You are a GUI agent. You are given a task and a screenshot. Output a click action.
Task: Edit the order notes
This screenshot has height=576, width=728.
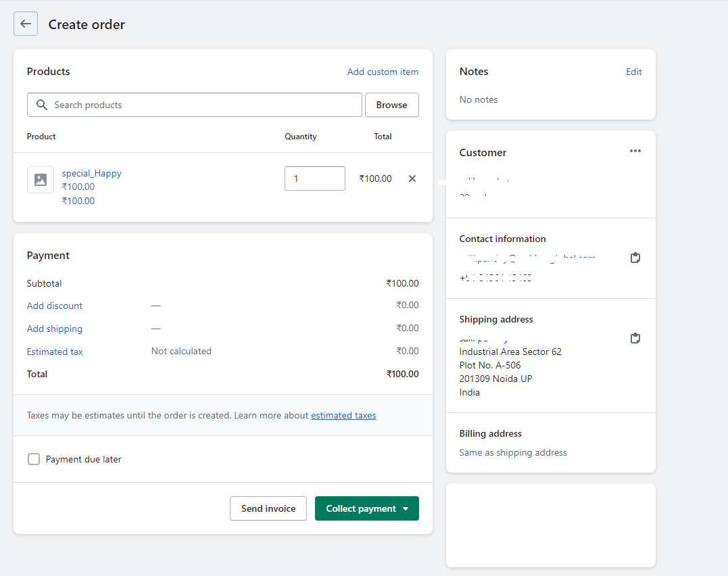tap(633, 72)
